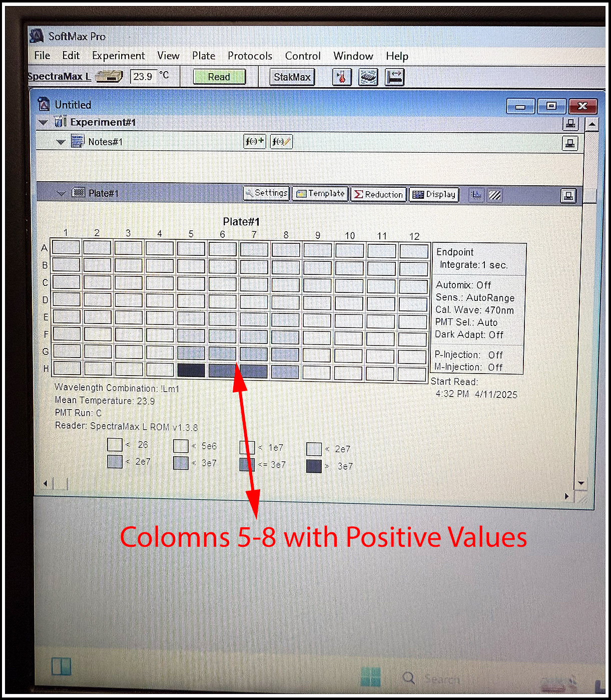
Task: Click the edit formula pencil icon
Action: point(281,142)
